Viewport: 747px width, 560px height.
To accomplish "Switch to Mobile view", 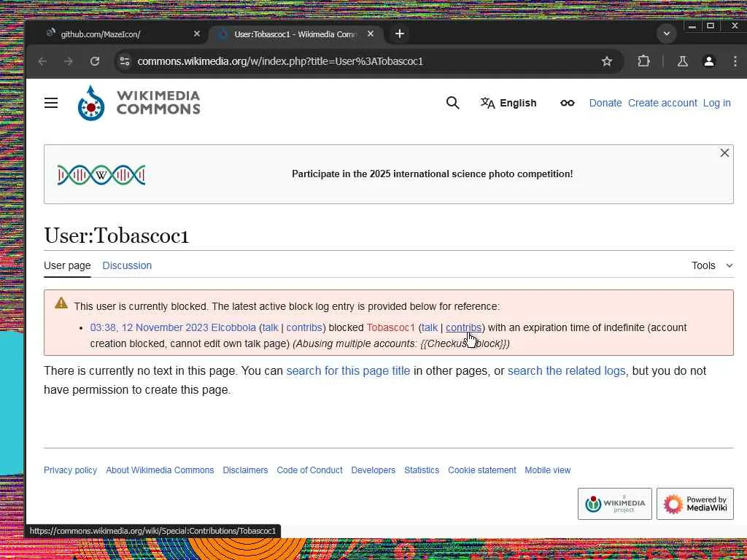I will point(547,470).
